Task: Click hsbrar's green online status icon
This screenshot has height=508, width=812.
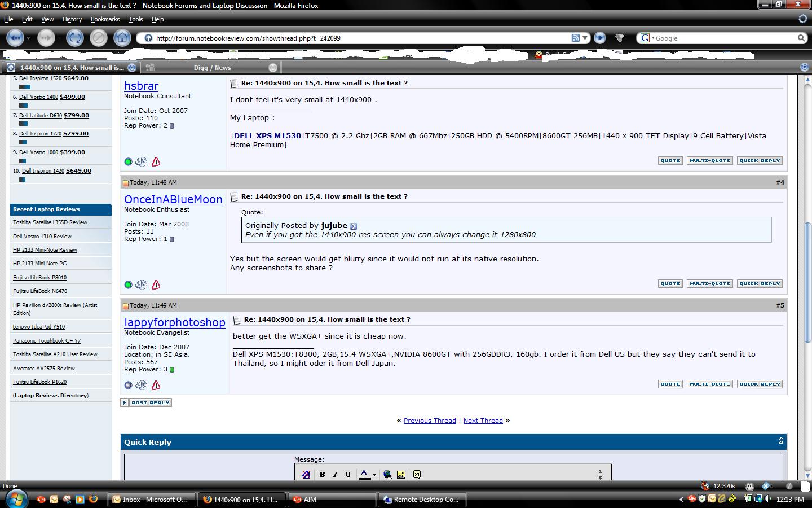Action: click(x=128, y=161)
